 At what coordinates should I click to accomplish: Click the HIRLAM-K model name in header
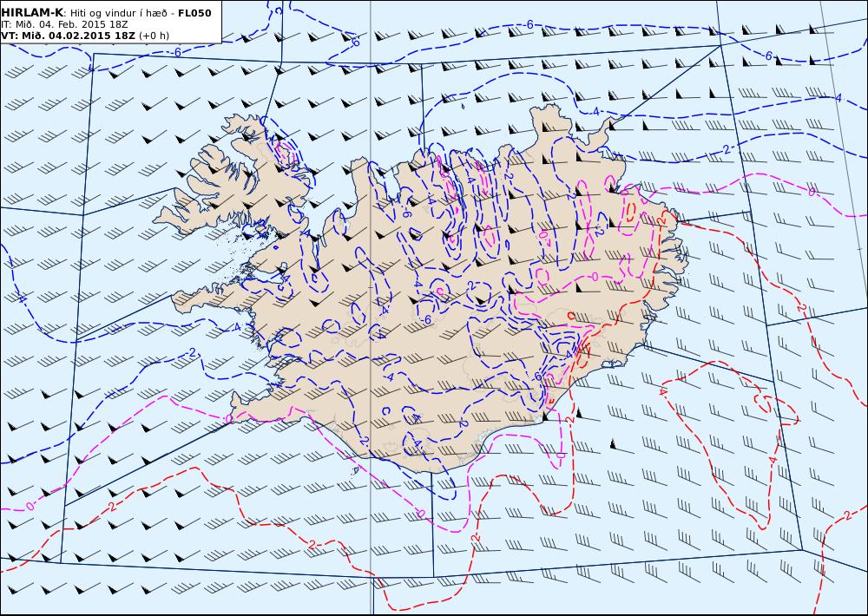click(33, 13)
